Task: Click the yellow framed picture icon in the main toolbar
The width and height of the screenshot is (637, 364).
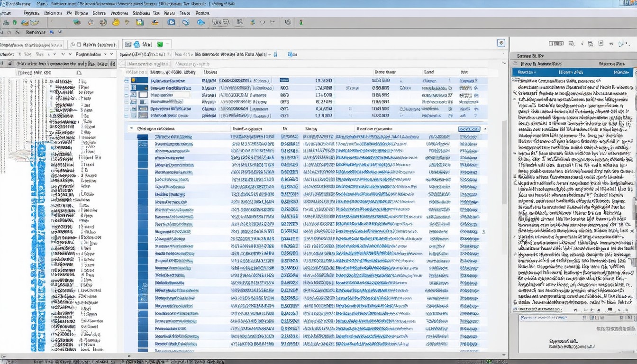Action: tap(140, 22)
